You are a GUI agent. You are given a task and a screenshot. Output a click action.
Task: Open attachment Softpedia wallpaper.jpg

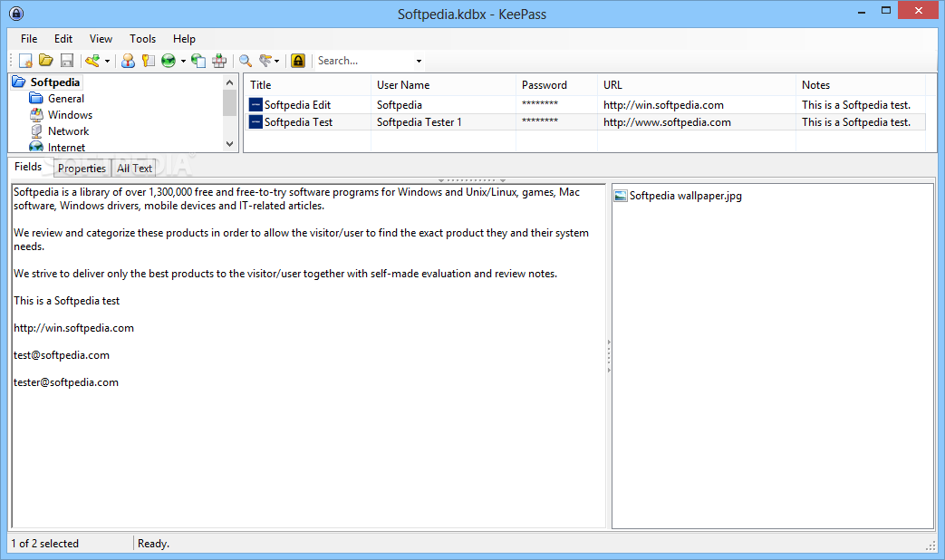coord(685,196)
